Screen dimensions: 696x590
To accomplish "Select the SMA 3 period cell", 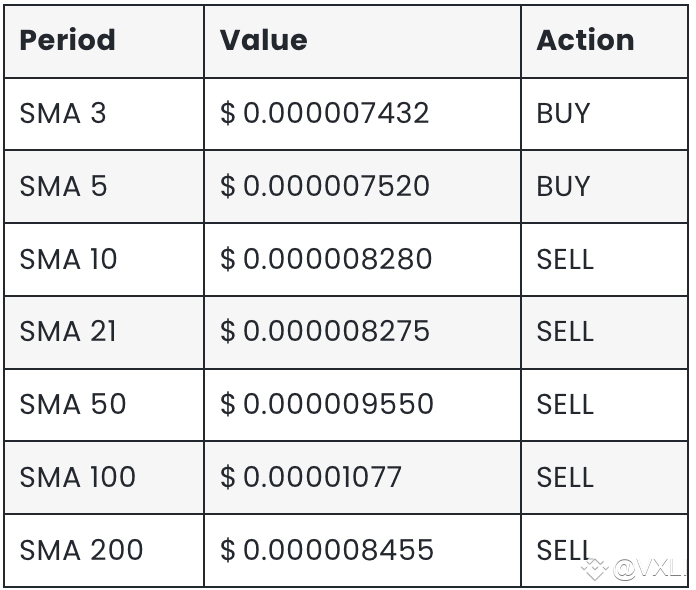I will (62, 113).
